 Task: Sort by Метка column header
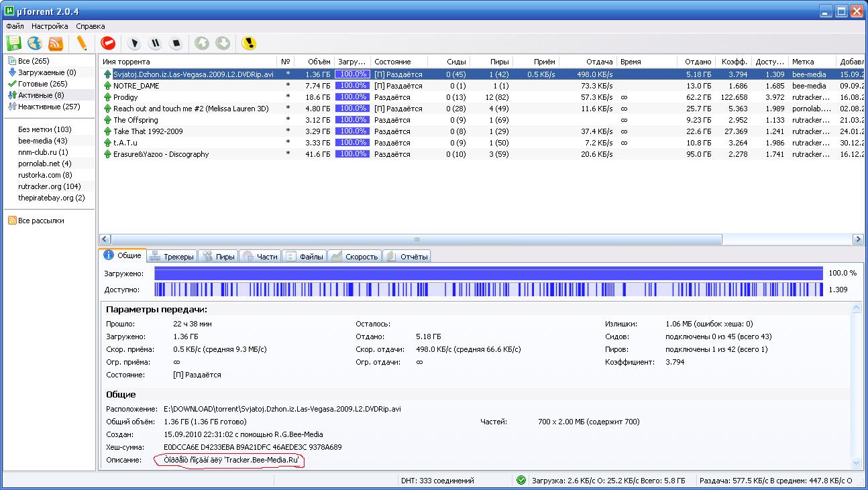[x=812, y=62]
